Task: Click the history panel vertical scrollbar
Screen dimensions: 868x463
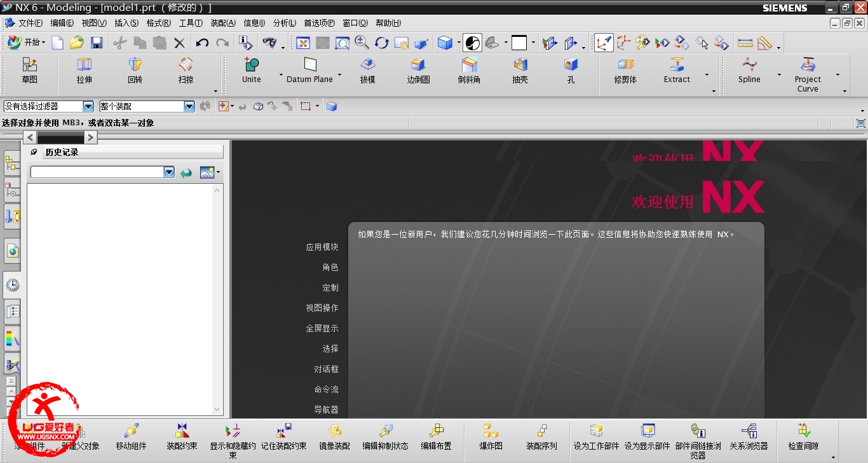Action: pos(217,300)
